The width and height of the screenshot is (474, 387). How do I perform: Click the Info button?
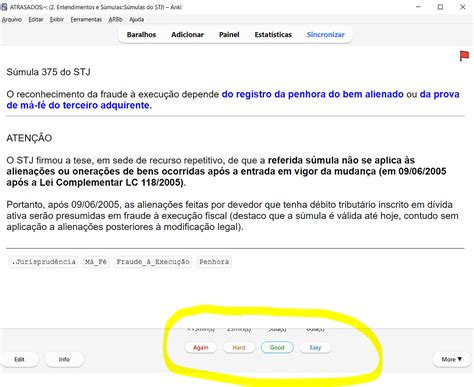(x=64, y=359)
